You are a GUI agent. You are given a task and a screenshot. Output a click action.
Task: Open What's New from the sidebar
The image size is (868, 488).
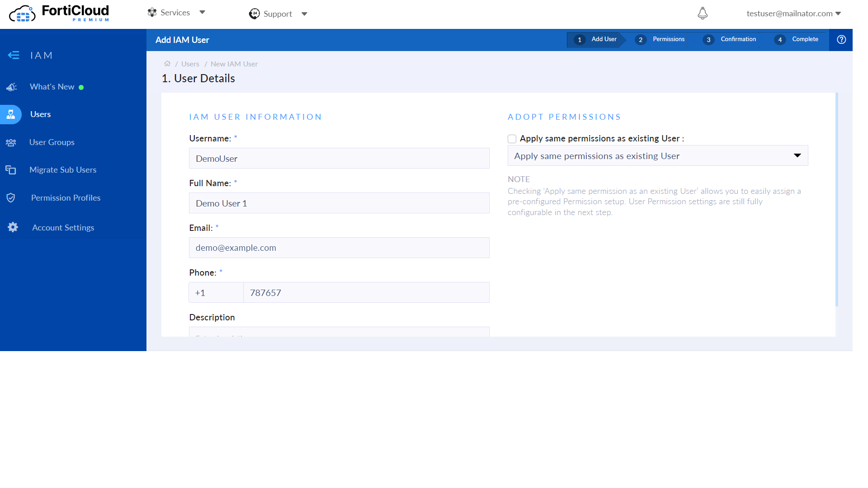click(52, 86)
